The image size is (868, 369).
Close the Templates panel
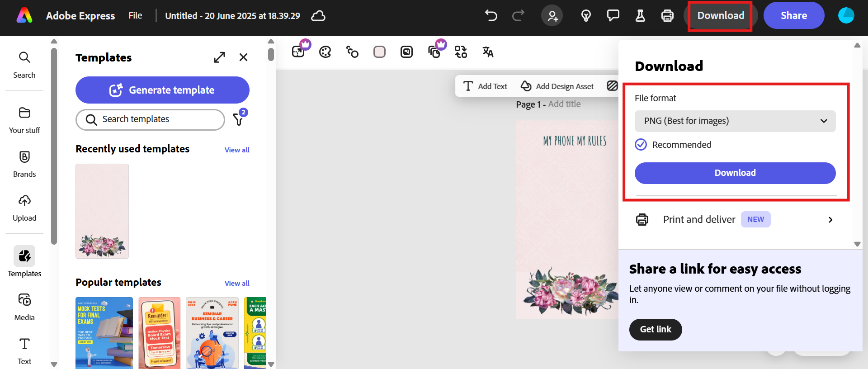pos(243,57)
